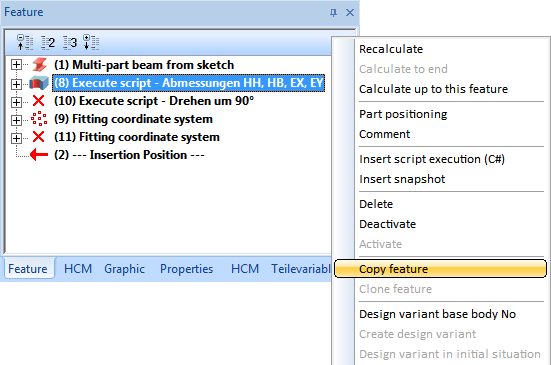551x365 pixels.
Task: Choose Create design variant entry
Action: [417, 334]
